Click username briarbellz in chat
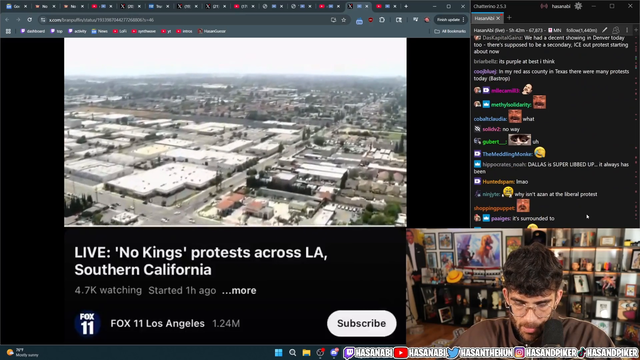Viewport: 640px width, 360px height. (485, 62)
